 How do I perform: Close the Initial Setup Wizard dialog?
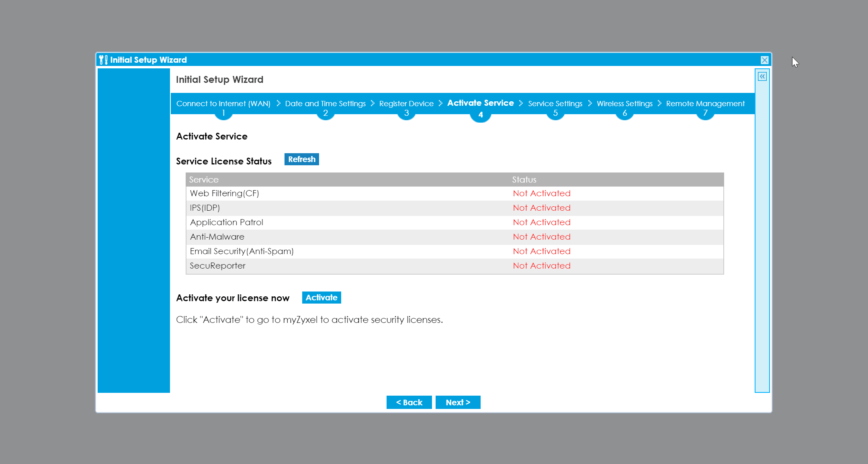point(764,60)
